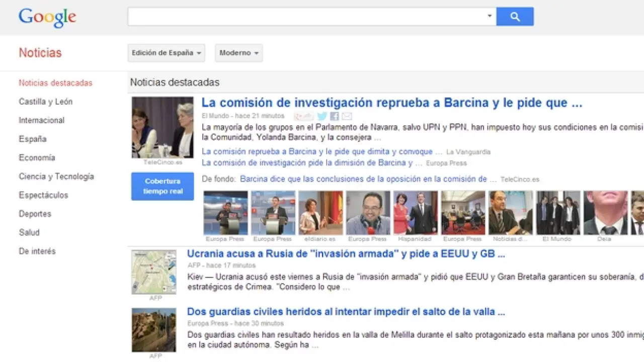644x362 pixels.
Task: Share the Barcina story on Twitter
Action: click(x=322, y=116)
